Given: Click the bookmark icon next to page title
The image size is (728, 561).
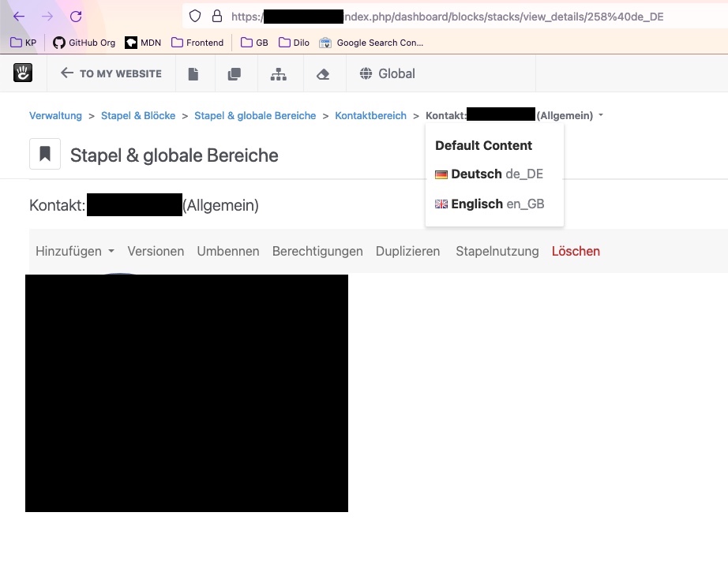Looking at the screenshot, I should tap(44, 153).
